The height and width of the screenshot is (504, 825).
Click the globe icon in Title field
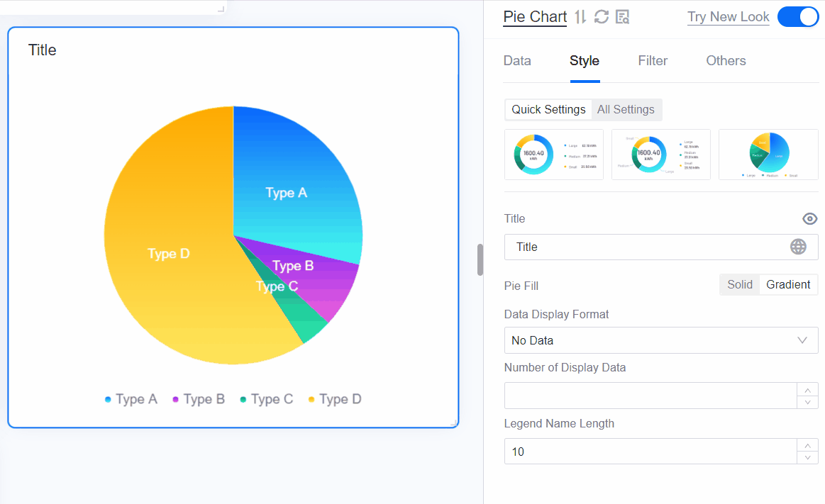tap(798, 247)
